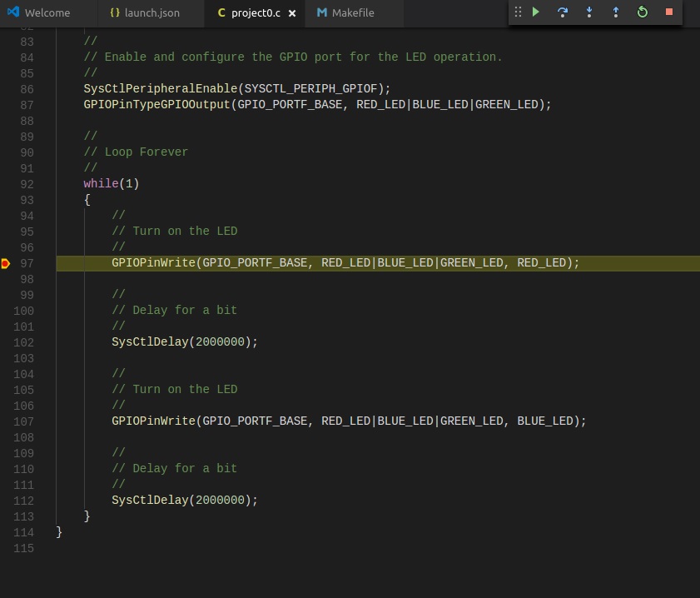700x598 pixels.
Task: Click 'Delay for a bit' comment on line 100
Action: coord(174,311)
